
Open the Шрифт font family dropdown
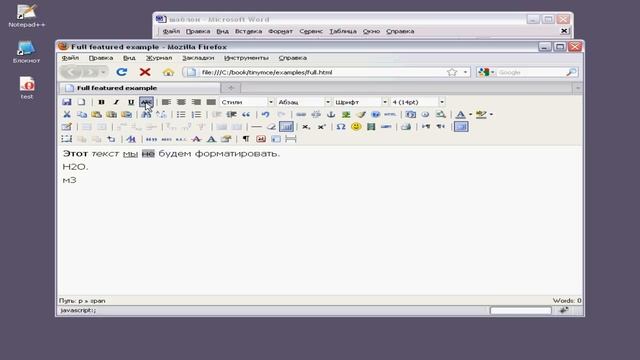click(361, 102)
